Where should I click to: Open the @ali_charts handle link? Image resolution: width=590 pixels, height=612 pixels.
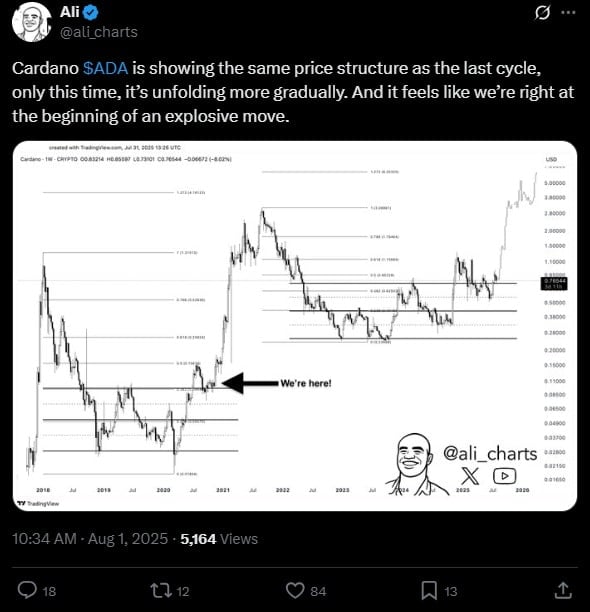click(99, 32)
